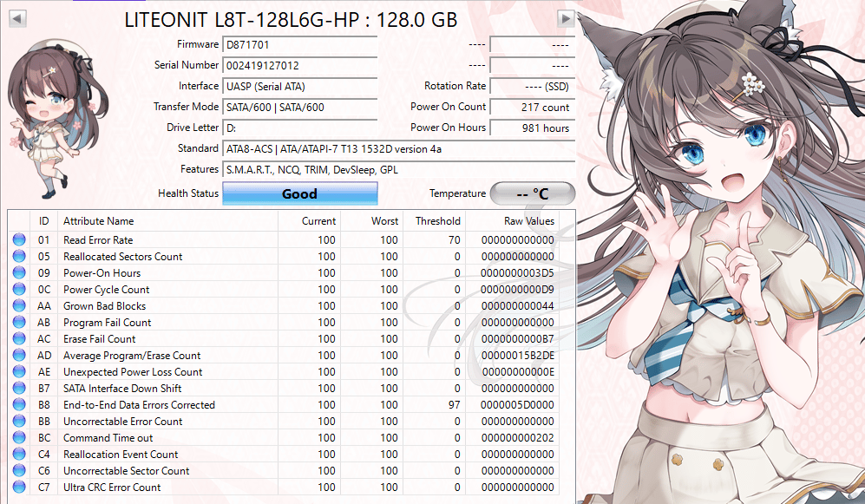Click the Worst column header
The width and height of the screenshot is (865, 504).
[x=372, y=221]
